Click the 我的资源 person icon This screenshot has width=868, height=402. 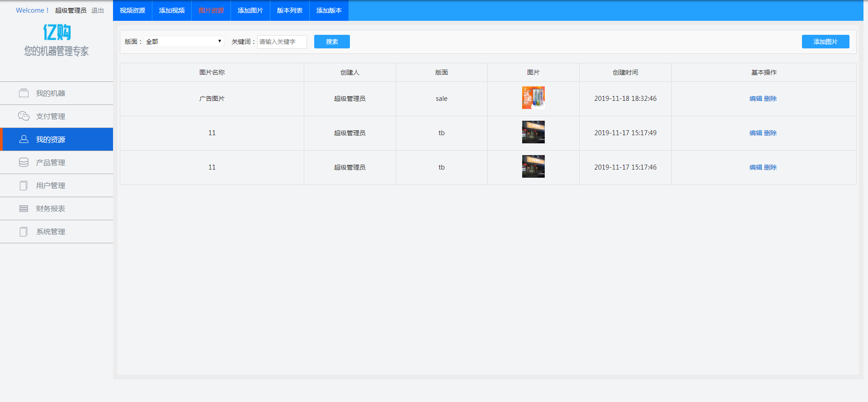pyautogui.click(x=24, y=139)
